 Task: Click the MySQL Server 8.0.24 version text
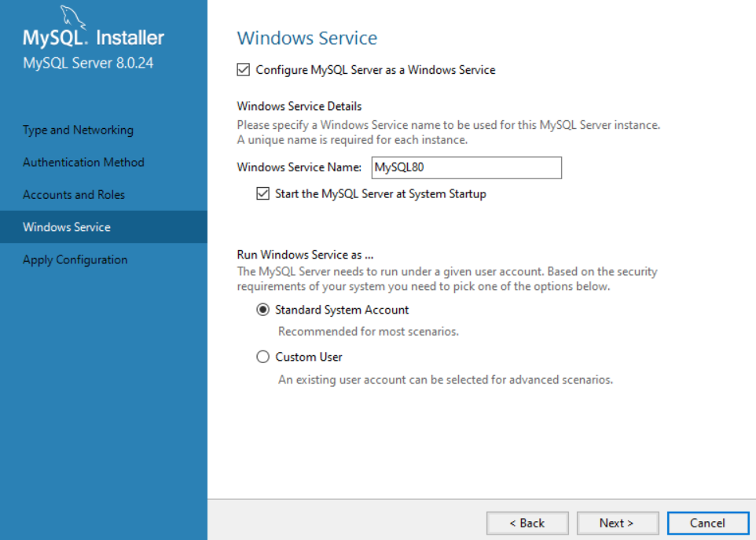pos(88,63)
